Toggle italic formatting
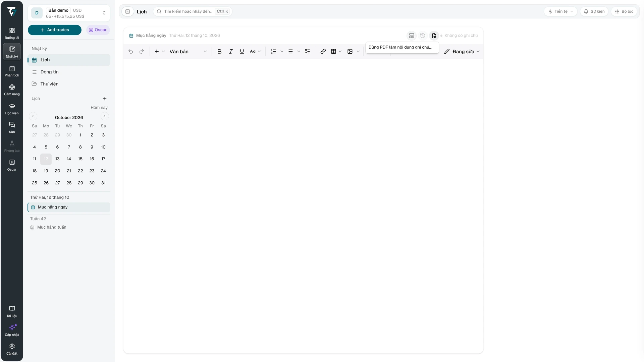This screenshot has width=644, height=362. point(231,51)
